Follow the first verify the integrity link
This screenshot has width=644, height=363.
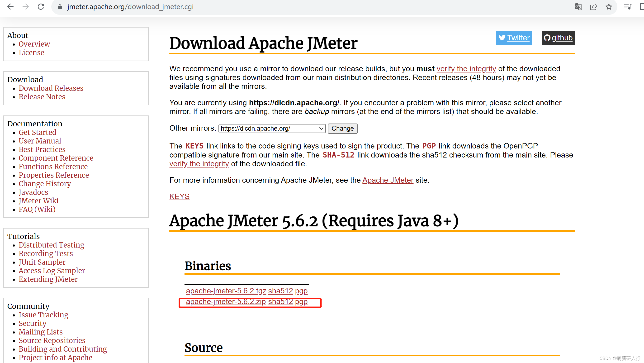(466, 69)
